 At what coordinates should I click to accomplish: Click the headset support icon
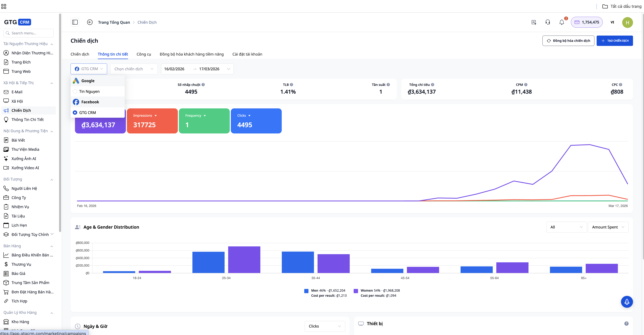(x=548, y=22)
